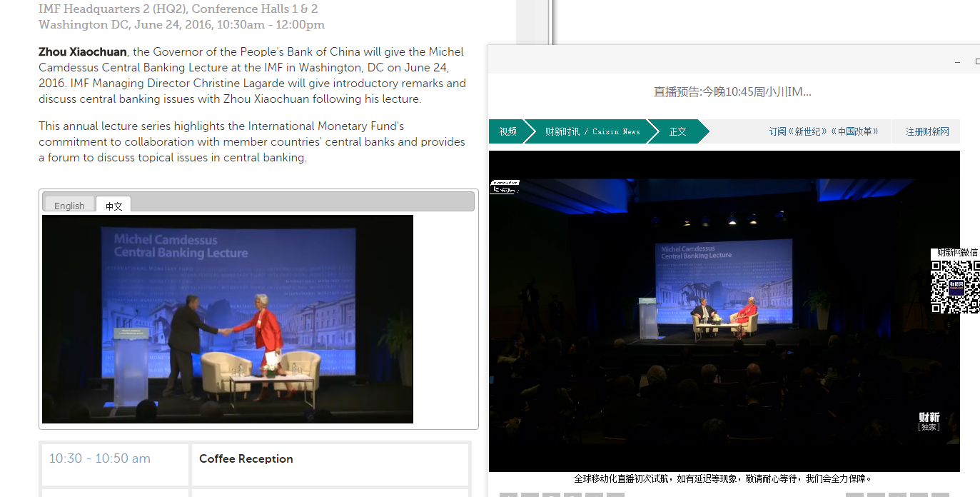The width and height of the screenshot is (980, 497).
Task: Minimize the Caixin live stream window
Action: tap(957, 62)
